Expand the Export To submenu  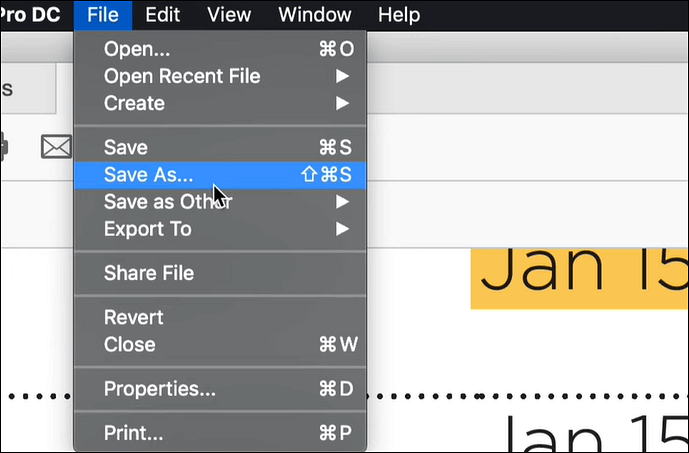pos(147,228)
